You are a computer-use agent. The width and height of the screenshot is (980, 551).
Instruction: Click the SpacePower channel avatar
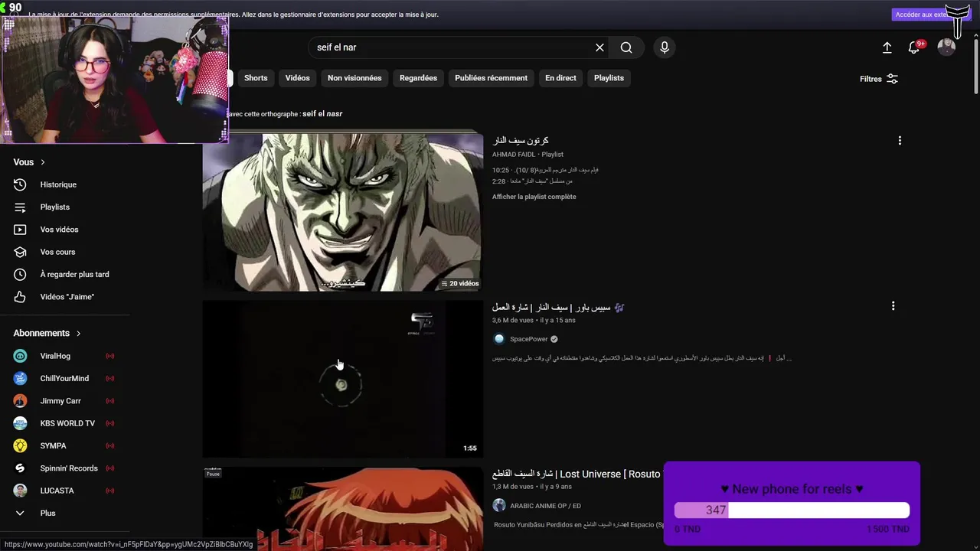click(499, 339)
